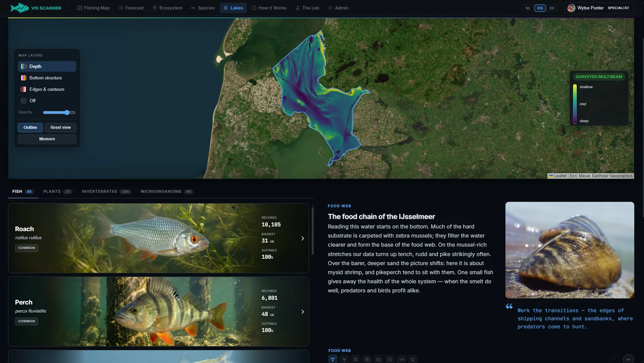Open The Lab page

tap(307, 8)
